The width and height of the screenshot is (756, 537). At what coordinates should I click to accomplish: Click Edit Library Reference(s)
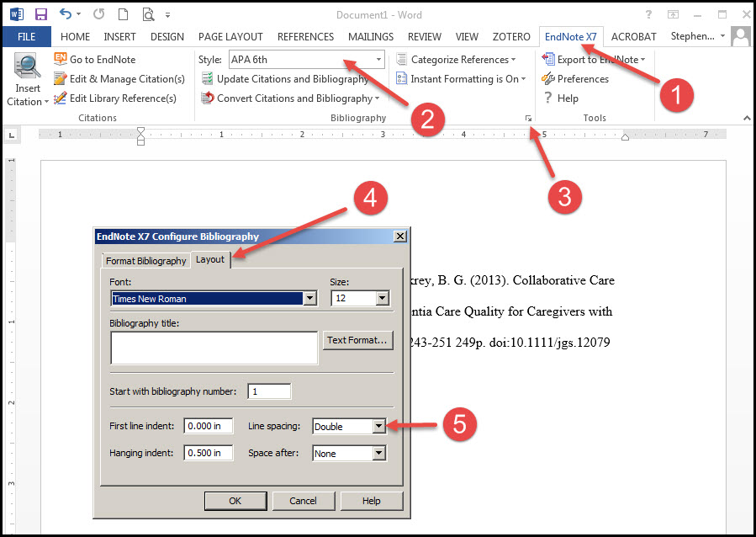115,98
